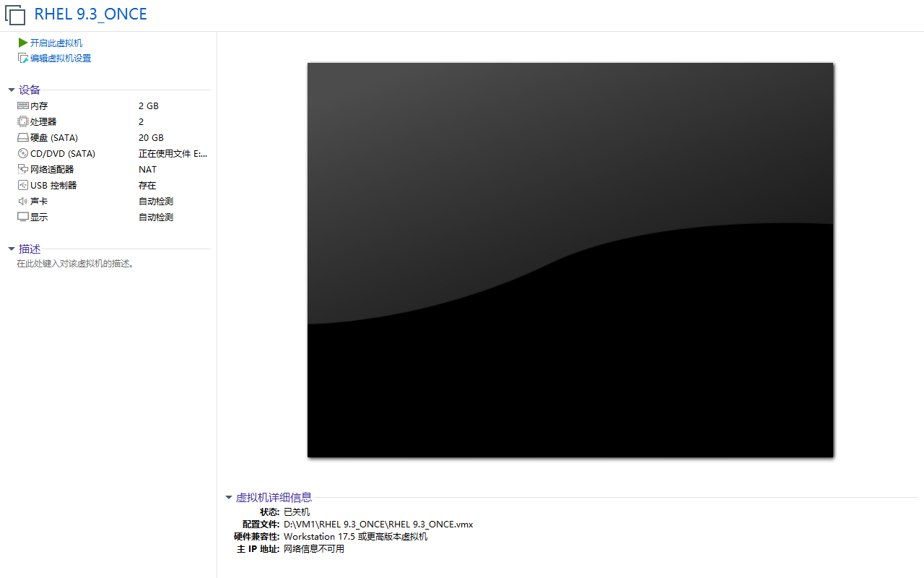Screen dimensions: 924x578
Task: Click the virtual machine icon beside the title
Action: coord(15,14)
